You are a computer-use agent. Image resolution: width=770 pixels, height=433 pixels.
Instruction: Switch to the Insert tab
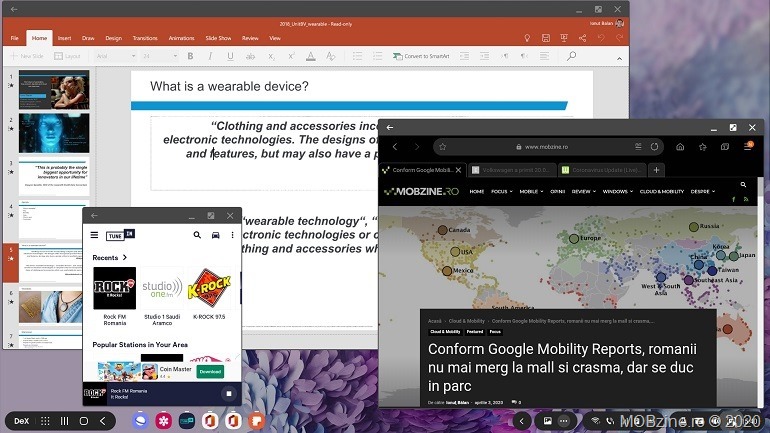[x=64, y=38]
